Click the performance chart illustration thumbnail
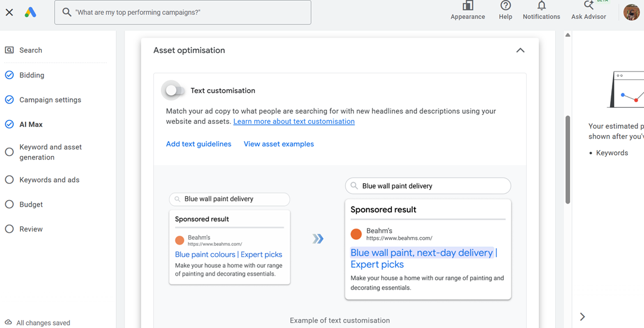The image size is (644, 328). tap(626, 89)
